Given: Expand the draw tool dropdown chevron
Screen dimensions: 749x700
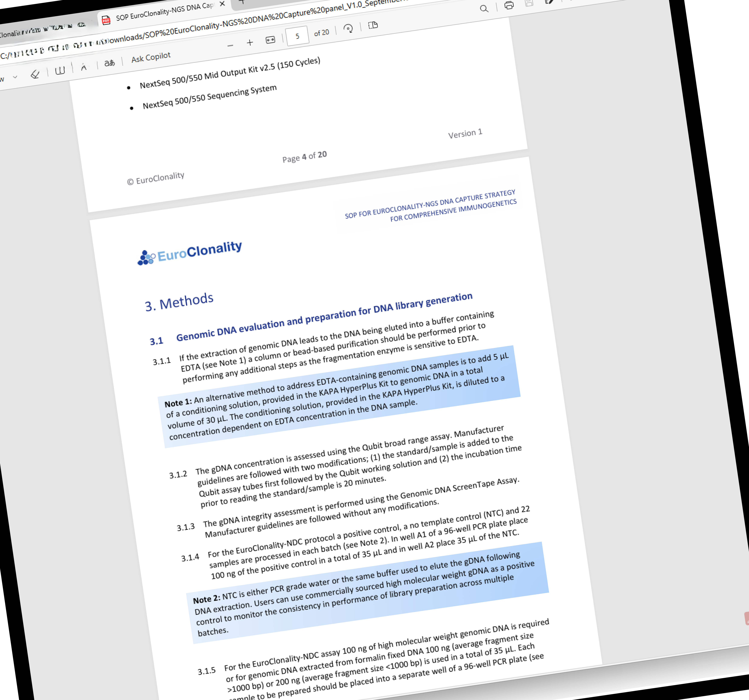Looking at the screenshot, I should point(15,77).
